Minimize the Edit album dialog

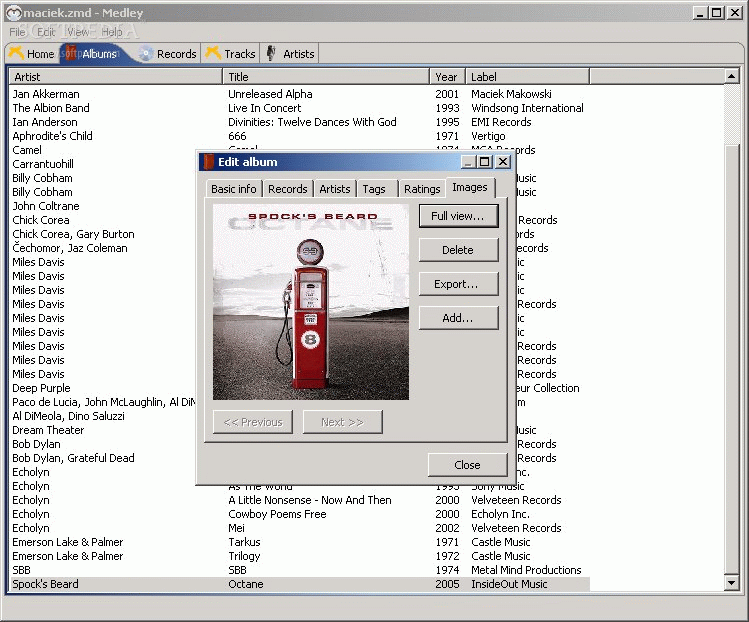469,162
